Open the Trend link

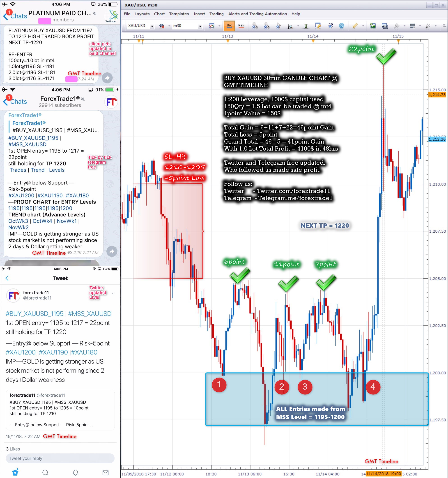coord(38,170)
